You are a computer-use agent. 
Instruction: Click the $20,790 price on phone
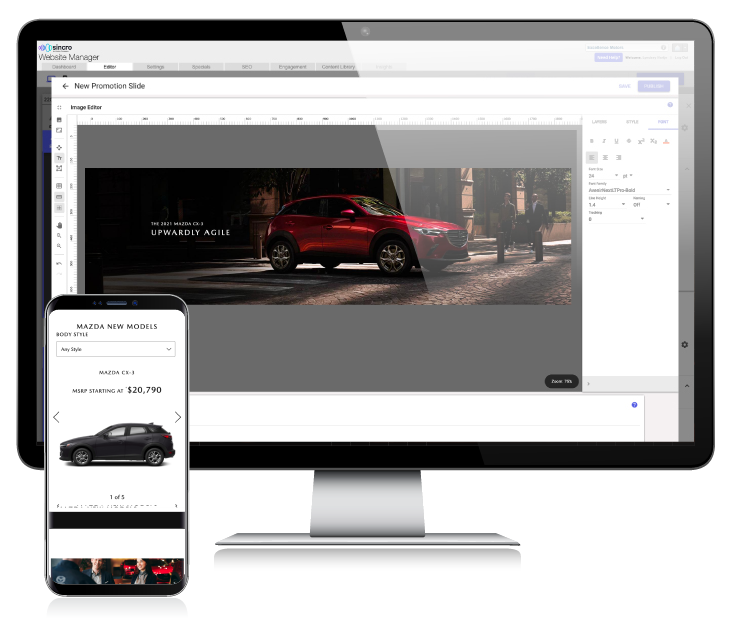(144, 390)
